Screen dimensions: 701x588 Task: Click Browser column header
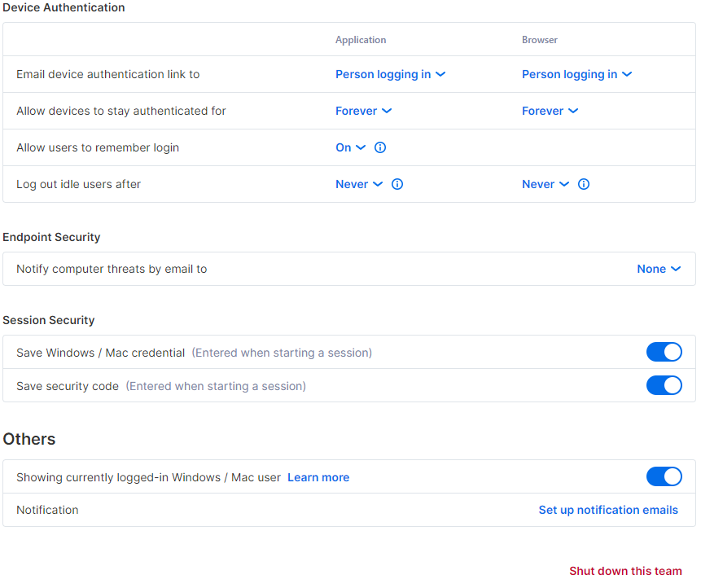(540, 40)
